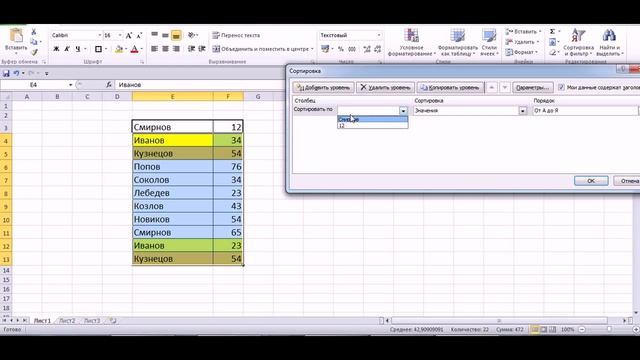Viewport: 640px width, 360px height.
Task: Click the formula bar showing Иванов
Action: (199, 85)
